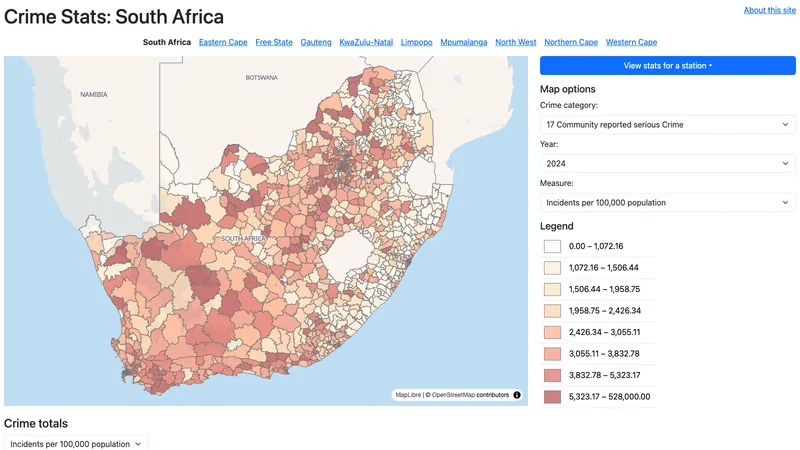Click the NAMIBIA map label
Image resolution: width=800 pixels, height=450 pixels.
point(94,94)
